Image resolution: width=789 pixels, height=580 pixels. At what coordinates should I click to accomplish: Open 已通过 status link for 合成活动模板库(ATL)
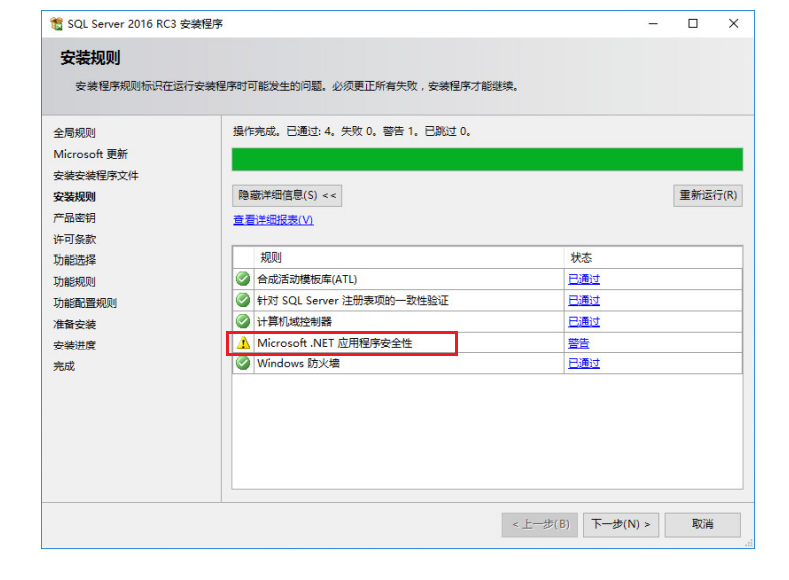click(584, 279)
